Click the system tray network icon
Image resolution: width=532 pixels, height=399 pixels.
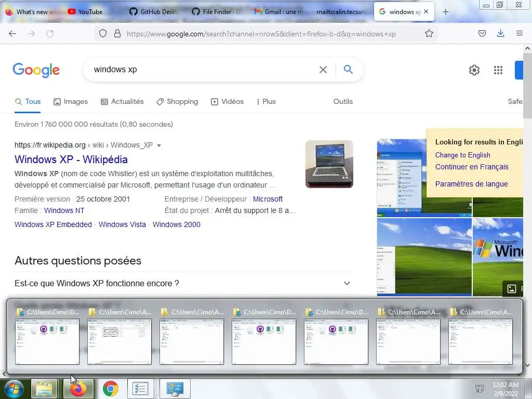pyautogui.click(x=480, y=389)
